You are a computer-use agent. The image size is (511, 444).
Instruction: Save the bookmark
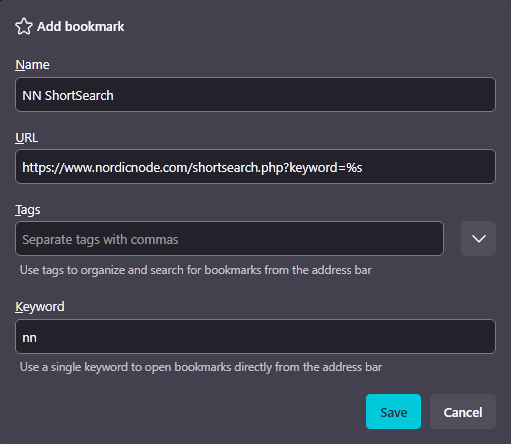pos(393,412)
